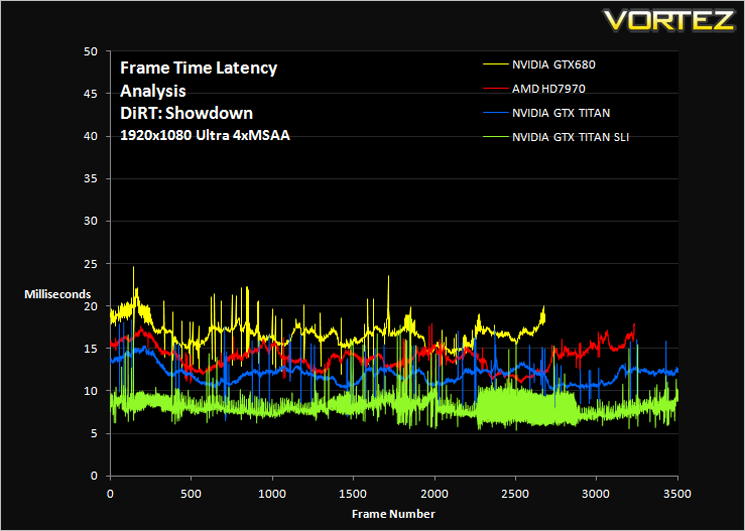Click the 3500 tick on the x-axis

click(678, 493)
